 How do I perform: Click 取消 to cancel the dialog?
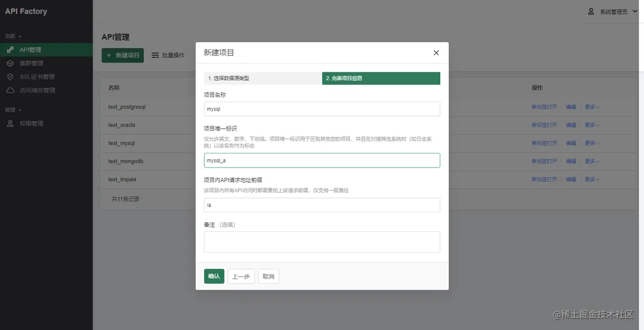[x=268, y=276]
